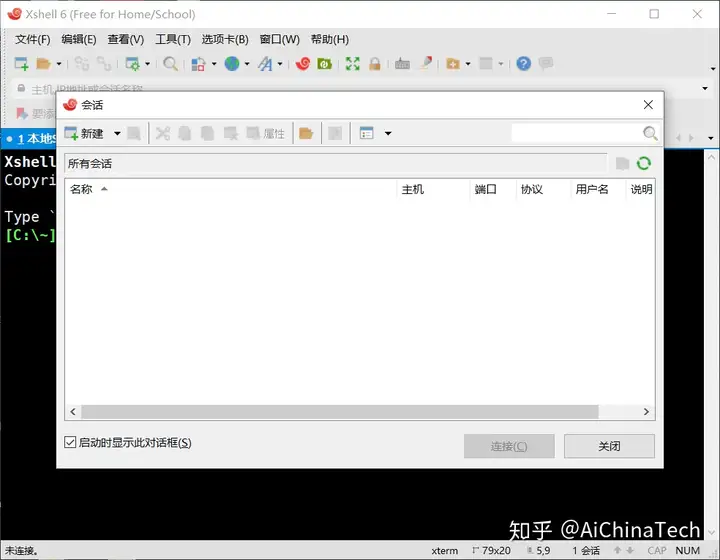Expand the view mode dropdown arrow in dialog

coord(388,134)
